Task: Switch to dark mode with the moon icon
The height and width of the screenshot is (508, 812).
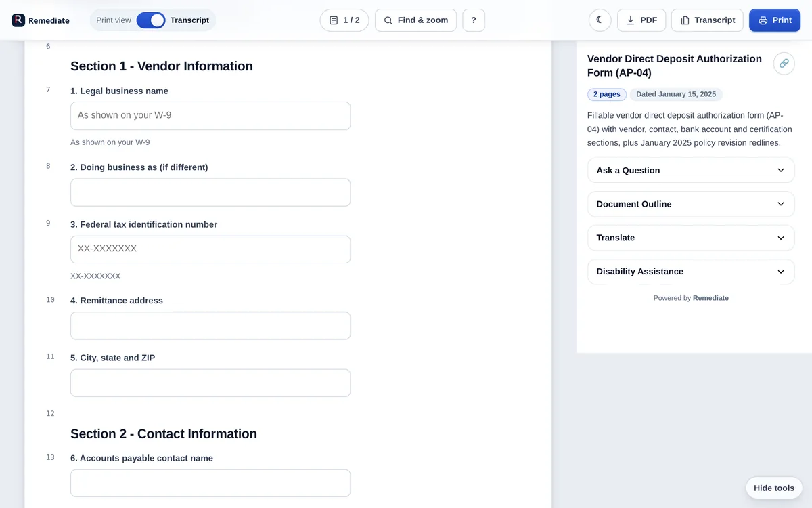Action: tap(600, 20)
